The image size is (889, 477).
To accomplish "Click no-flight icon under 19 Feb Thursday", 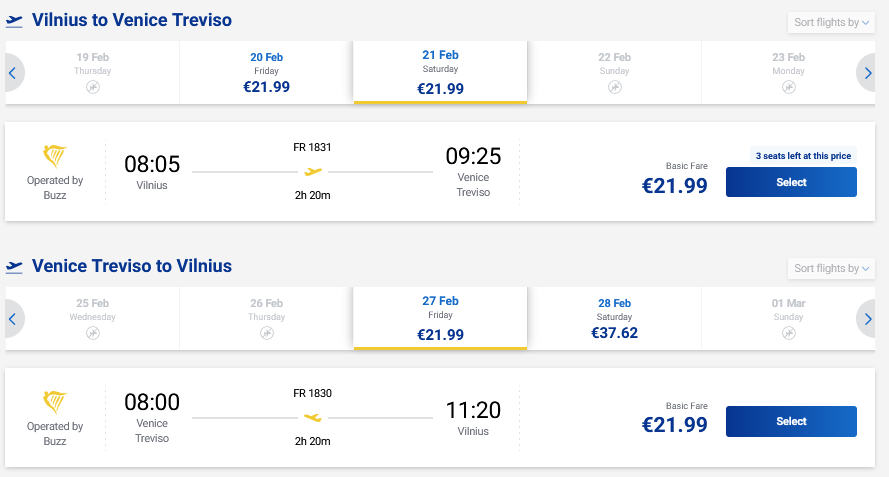I will (93, 88).
